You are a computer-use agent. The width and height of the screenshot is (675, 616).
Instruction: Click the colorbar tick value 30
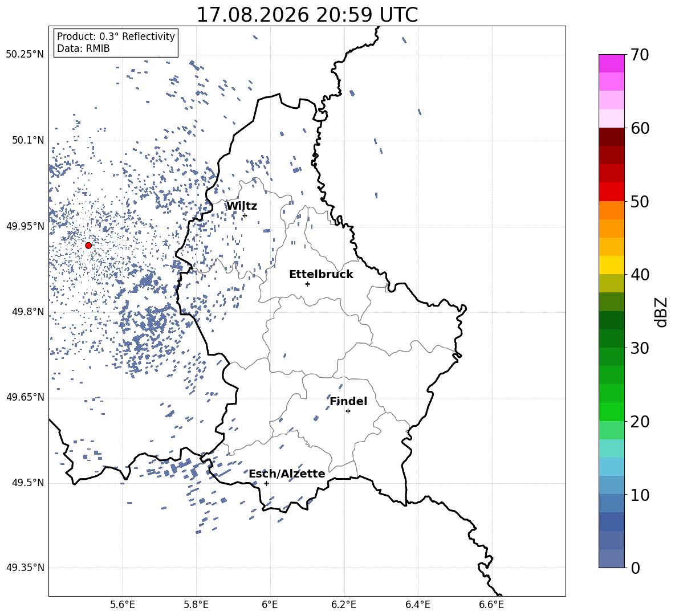[x=640, y=348]
